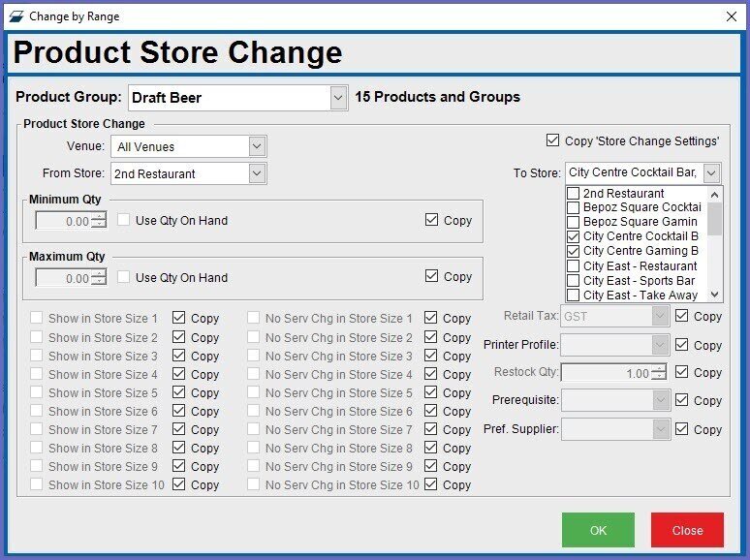Open the Product Group dropdown
750x560 pixels.
click(x=337, y=98)
